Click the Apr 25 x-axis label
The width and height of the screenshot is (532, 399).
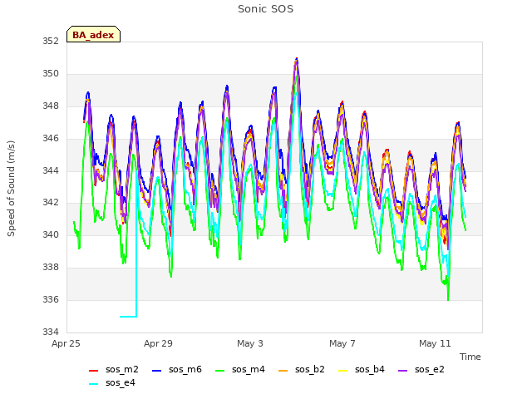[66, 343]
